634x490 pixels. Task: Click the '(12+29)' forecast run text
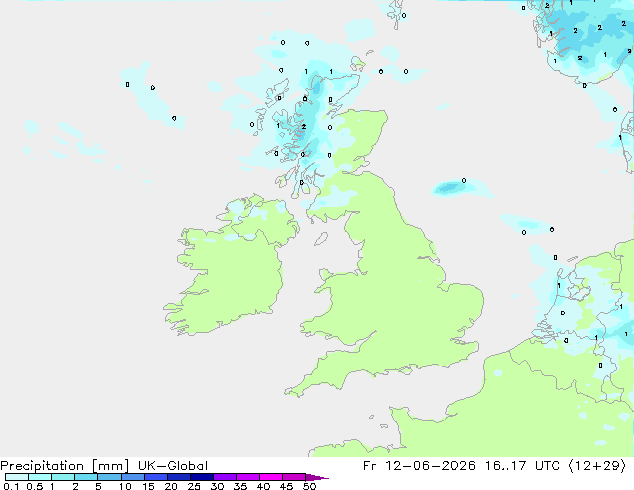[597, 466]
